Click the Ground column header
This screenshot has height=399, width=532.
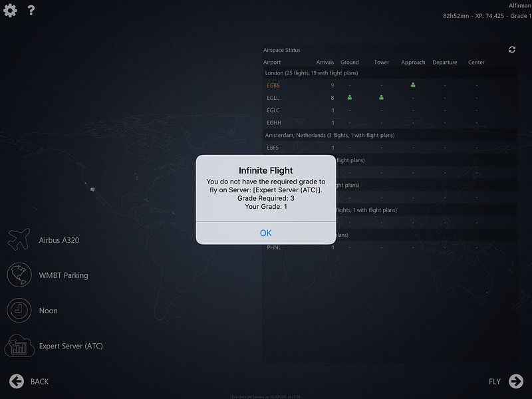(x=350, y=63)
